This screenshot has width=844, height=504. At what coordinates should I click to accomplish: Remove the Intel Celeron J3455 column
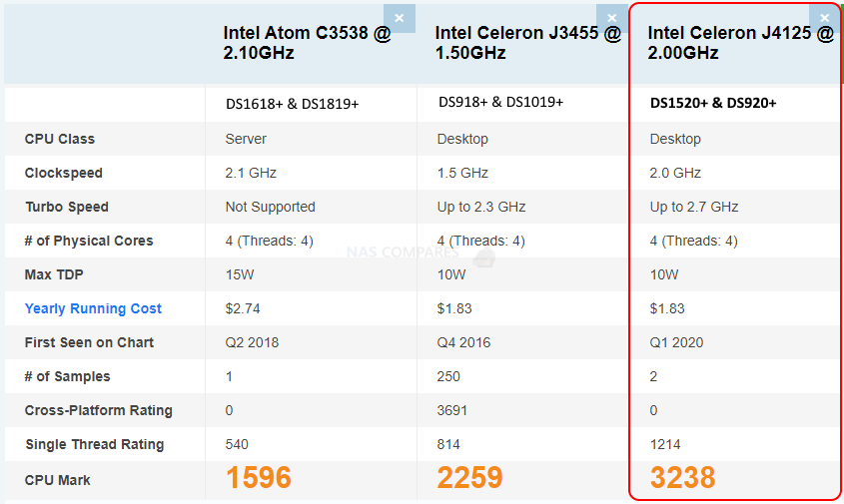pyautogui.click(x=612, y=18)
